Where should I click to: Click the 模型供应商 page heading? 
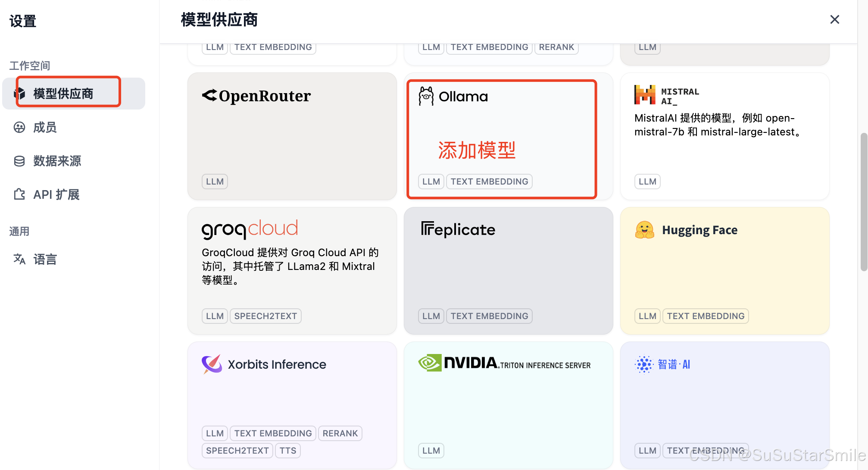point(219,20)
